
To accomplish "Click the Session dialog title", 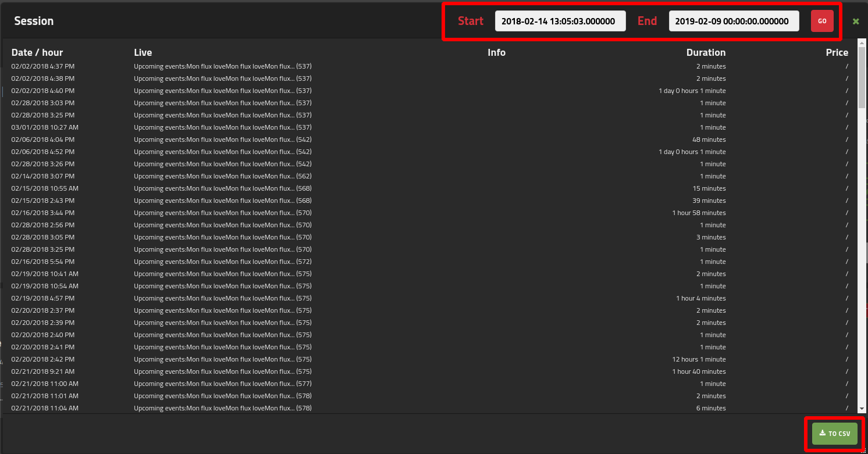I will point(34,21).
